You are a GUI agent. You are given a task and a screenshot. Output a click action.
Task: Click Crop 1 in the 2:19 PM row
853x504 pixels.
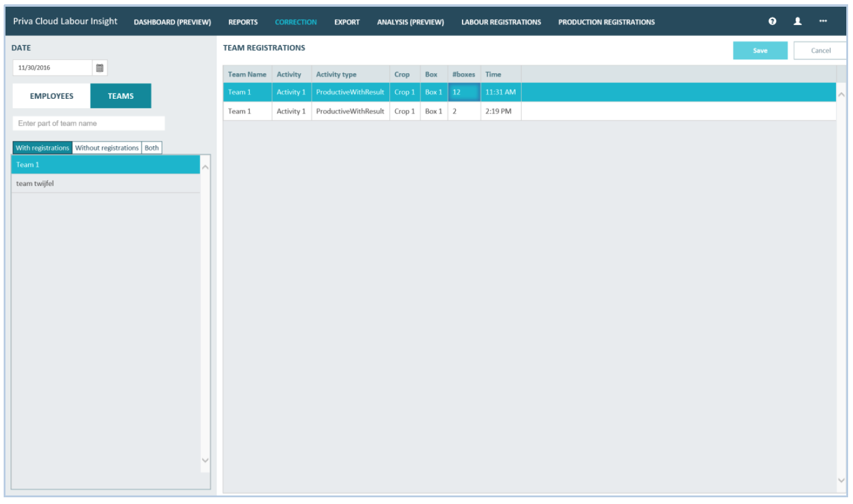tap(405, 111)
